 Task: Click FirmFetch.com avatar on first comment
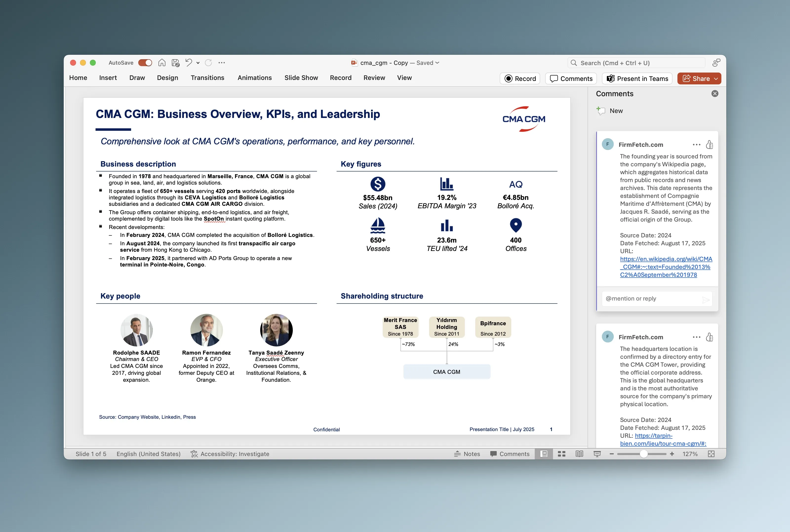point(607,144)
